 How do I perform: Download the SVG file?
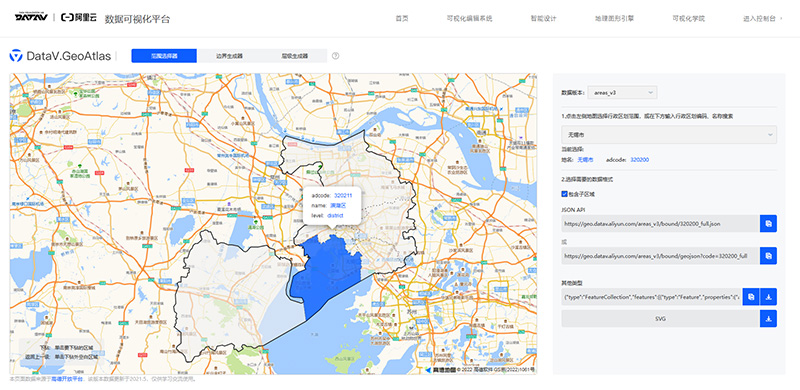[x=768, y=319]
